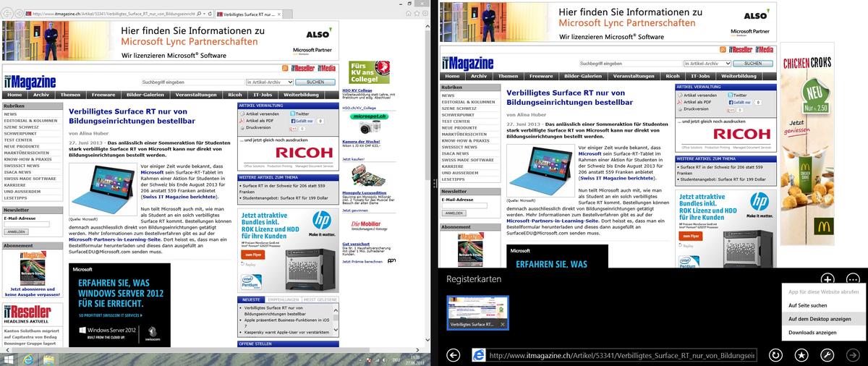Click Artikel versenden icon on left page
868x366 pixels.
pos(242,114)
